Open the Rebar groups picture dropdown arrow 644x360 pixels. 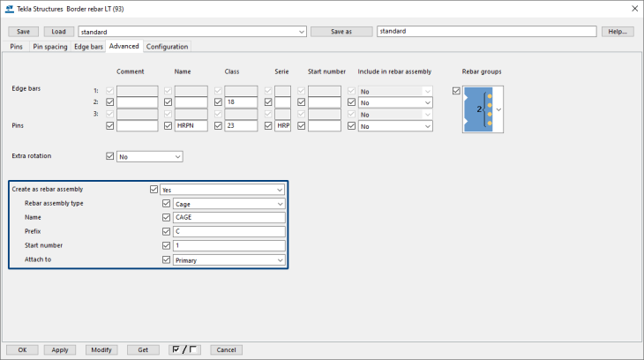pyautogui.click(x=498, y=109)
